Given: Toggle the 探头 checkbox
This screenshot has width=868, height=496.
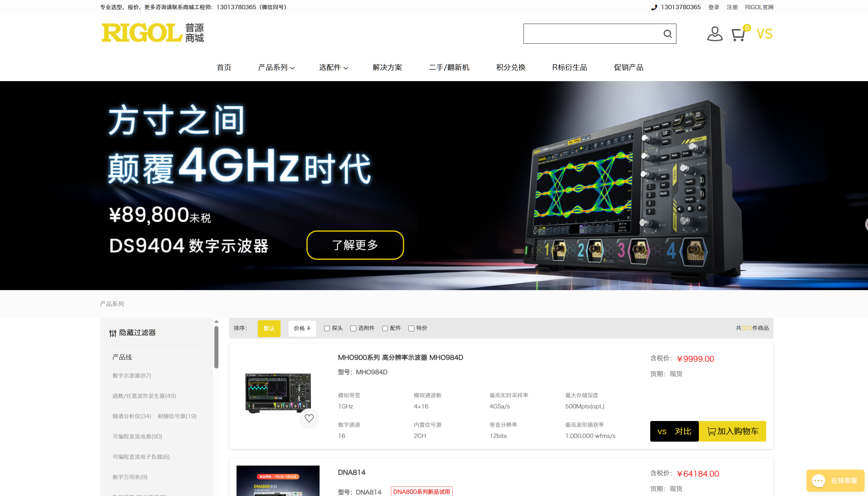Looking at the screenshot, I should pos(327,329).
